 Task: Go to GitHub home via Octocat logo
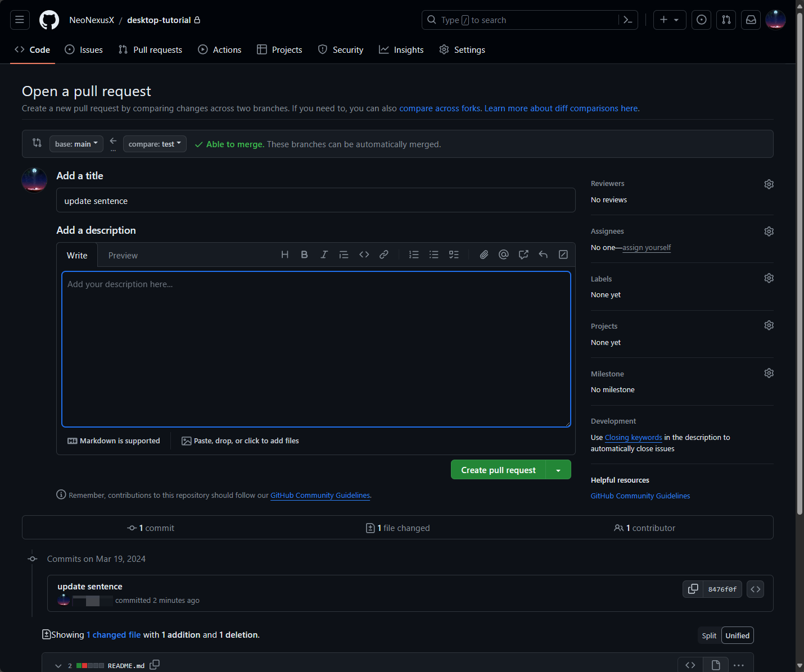(49, 20)
